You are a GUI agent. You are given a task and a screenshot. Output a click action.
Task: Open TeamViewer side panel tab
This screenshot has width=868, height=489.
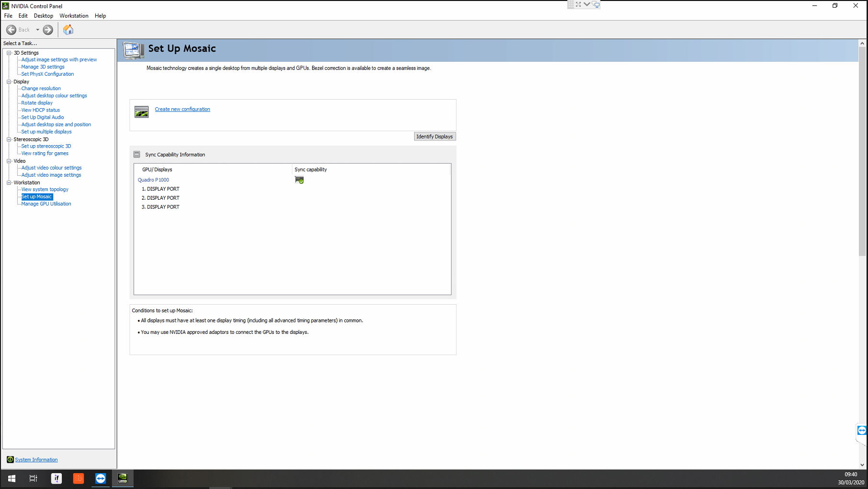click(x=862, y=431)
